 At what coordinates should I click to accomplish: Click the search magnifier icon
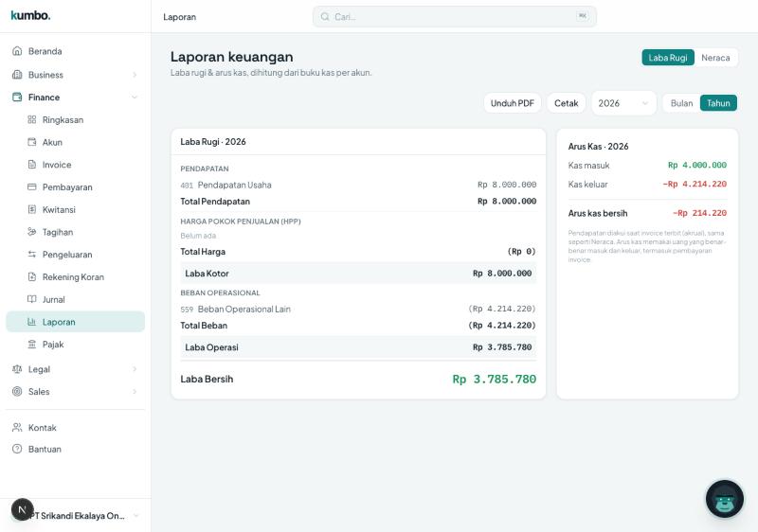coord(325,16)
